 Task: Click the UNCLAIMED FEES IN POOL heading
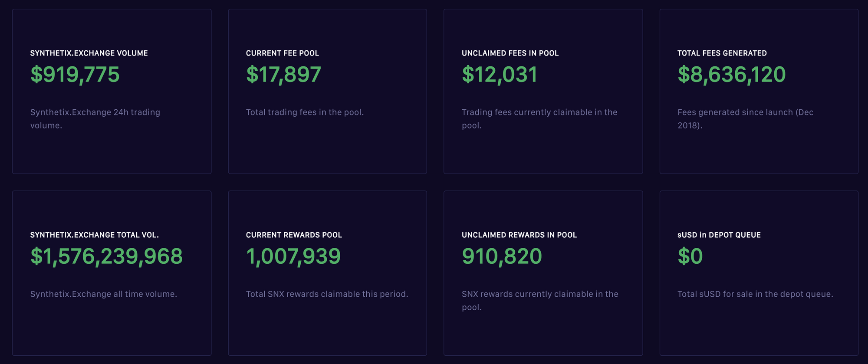point(510,53)
